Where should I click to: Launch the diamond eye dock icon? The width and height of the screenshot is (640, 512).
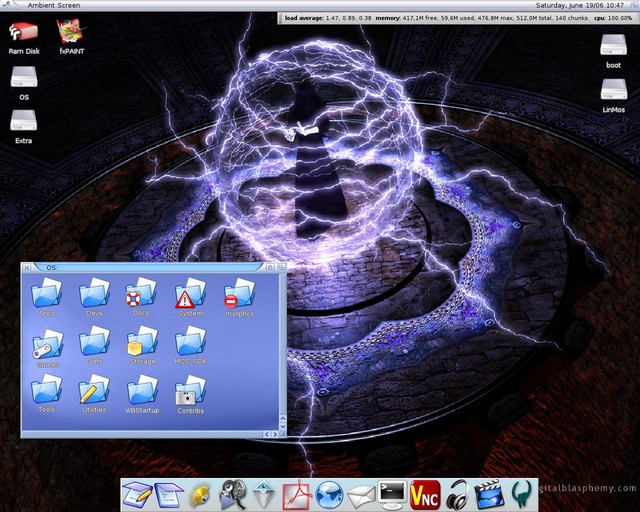click(x=264, y=495)
